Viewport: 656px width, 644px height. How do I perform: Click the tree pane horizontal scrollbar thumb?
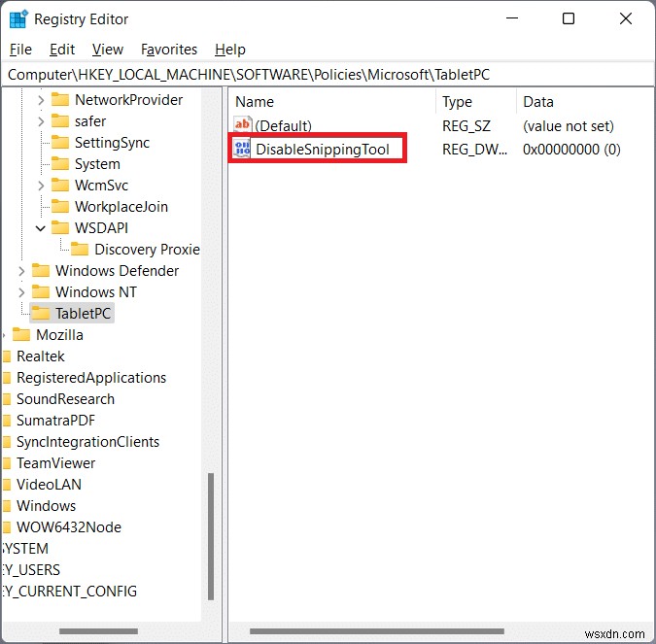tap(98, 631)
